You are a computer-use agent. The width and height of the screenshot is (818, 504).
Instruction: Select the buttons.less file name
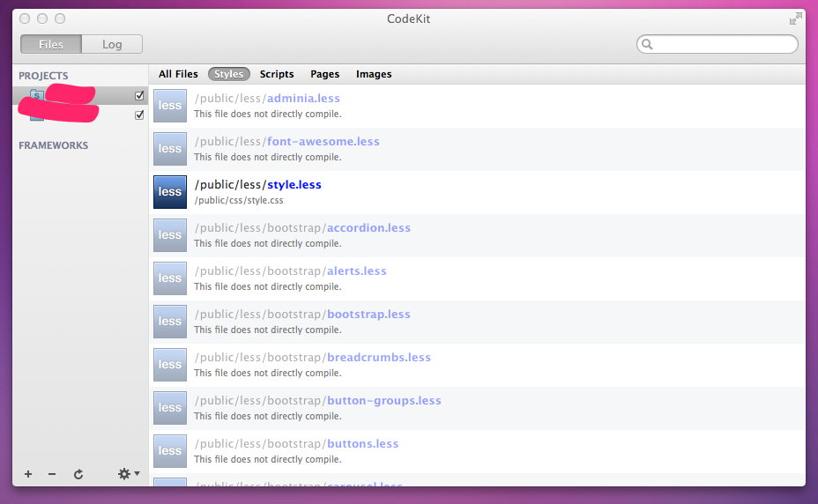pyautogui.click(x=363, y=444)
